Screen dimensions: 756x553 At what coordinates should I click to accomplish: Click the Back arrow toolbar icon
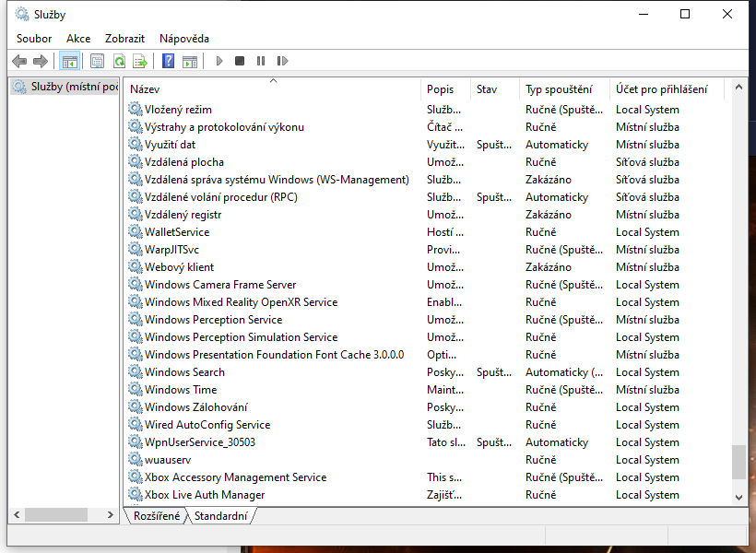click(19, 61)
